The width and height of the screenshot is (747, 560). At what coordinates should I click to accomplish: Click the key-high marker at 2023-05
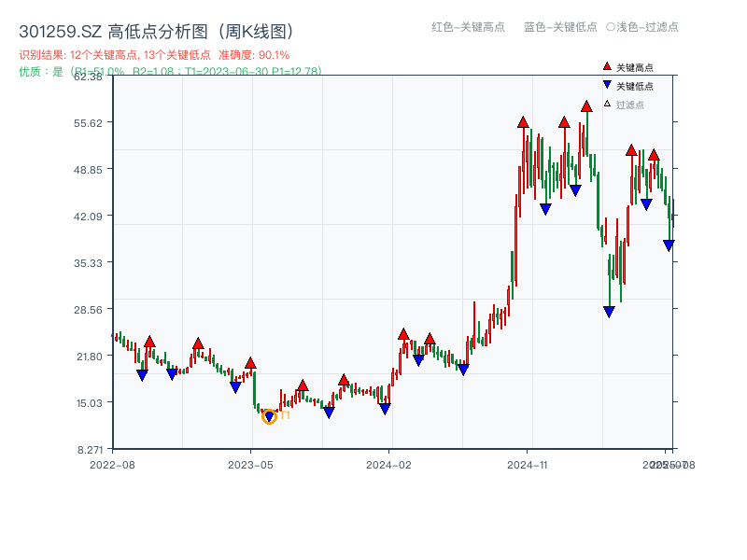tap(250, 363)
